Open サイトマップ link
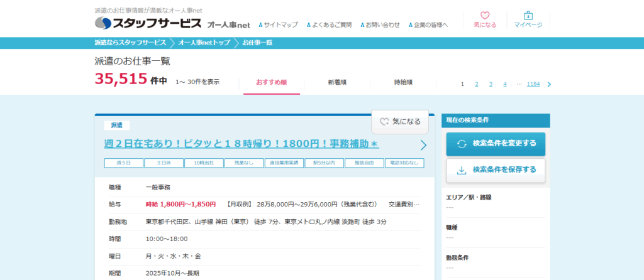Screen dimensions: 644x280 click(x=280, y=25)
